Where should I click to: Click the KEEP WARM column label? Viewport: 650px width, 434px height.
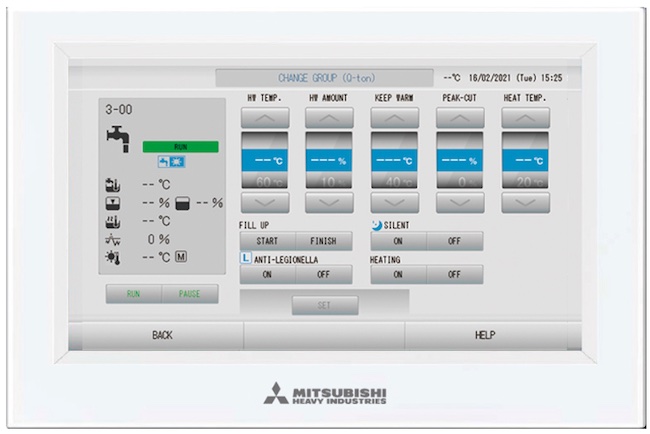pos(394,98)
